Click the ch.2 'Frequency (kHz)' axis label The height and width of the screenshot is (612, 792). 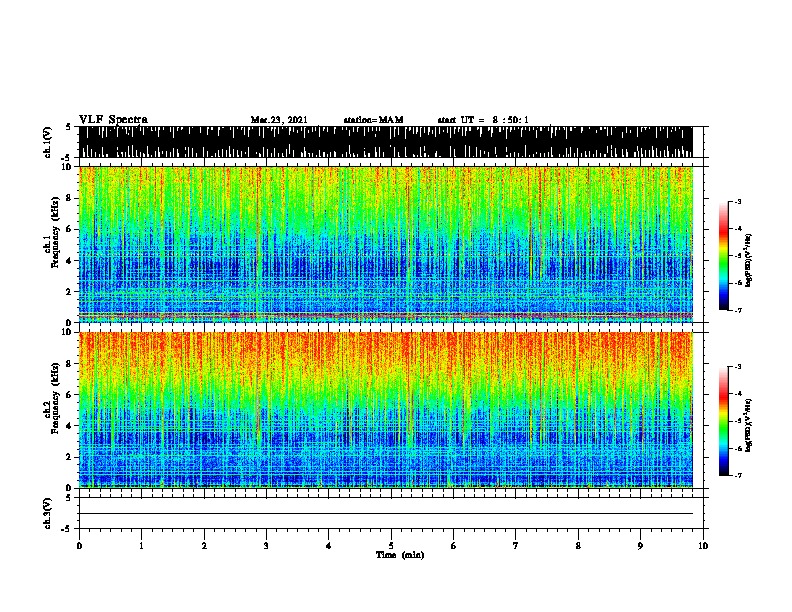(55, 398)
